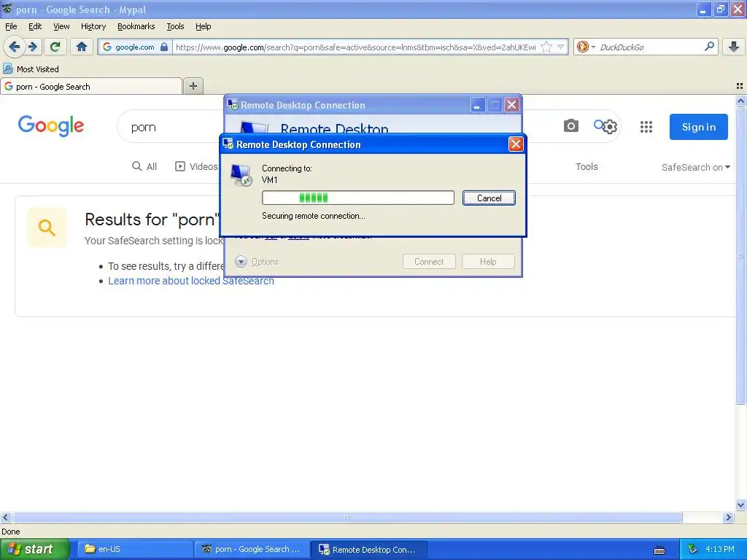Open the History menu
Image resolution: width=747 pixels, height=560 pixels.
[x=93, y=26]
